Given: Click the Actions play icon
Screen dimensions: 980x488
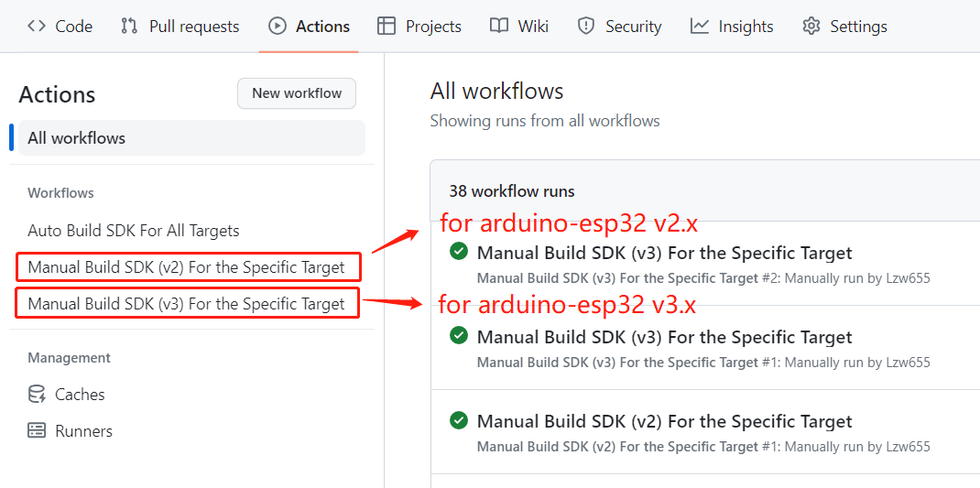Looking at the screenshot, I should pyautogui.click(x=277, y=27).
